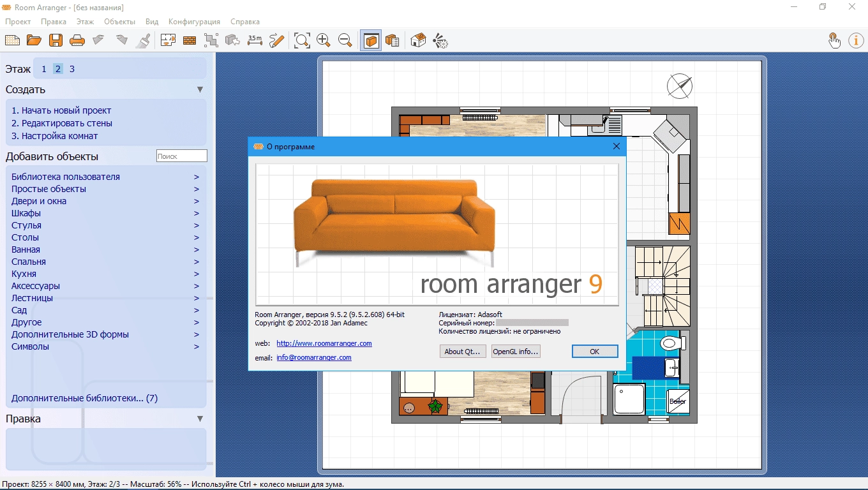The height and width of the screenshot is (490, 868).
Task: Click the New project toolbar icon
Action: [x=12, y=40]
